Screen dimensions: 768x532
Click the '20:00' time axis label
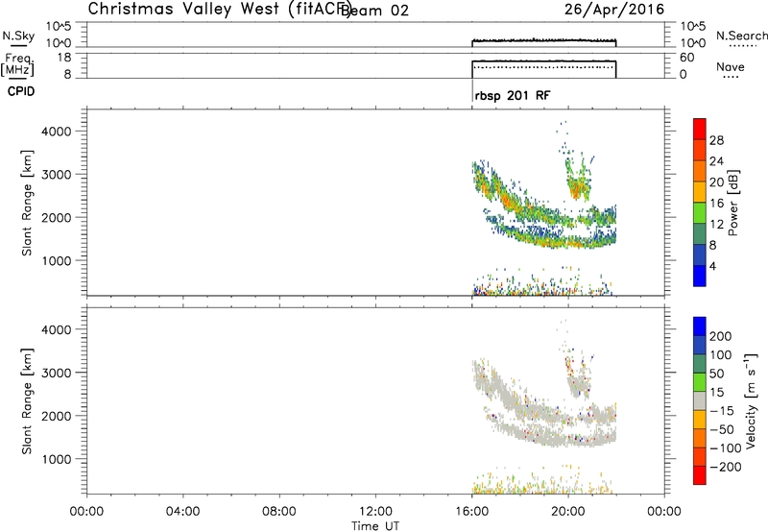568,512
